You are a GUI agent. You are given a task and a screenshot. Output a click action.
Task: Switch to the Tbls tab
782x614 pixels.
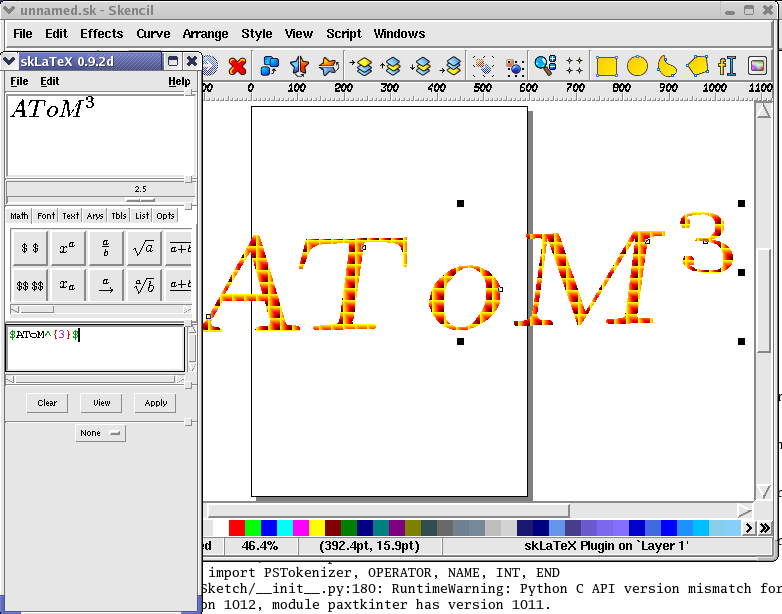119,215
